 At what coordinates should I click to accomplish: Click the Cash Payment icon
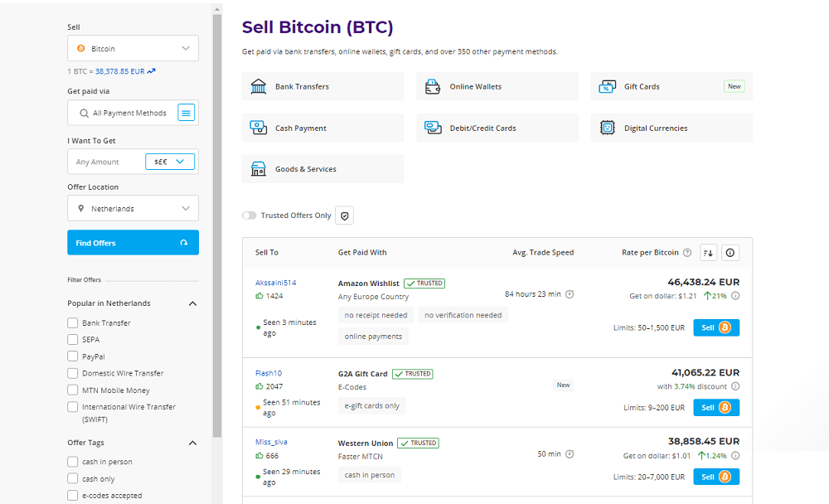pyautogui.click(x=259, y=128)
